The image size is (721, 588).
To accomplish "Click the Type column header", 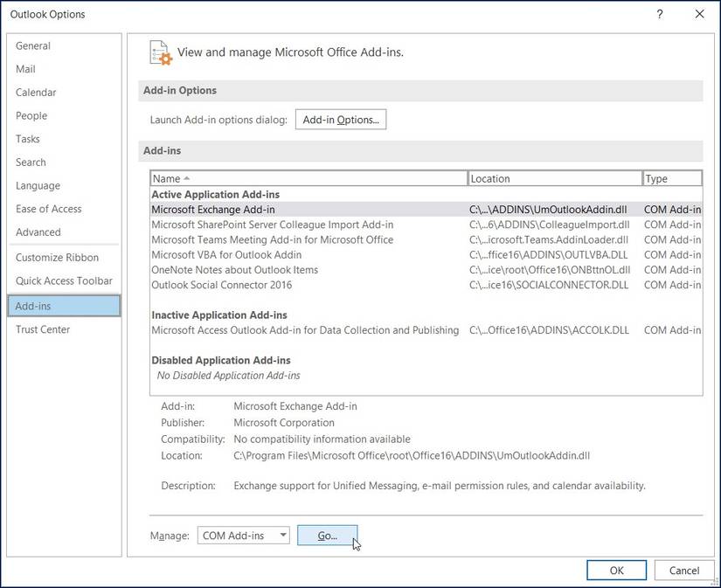I will coord(671,178).
